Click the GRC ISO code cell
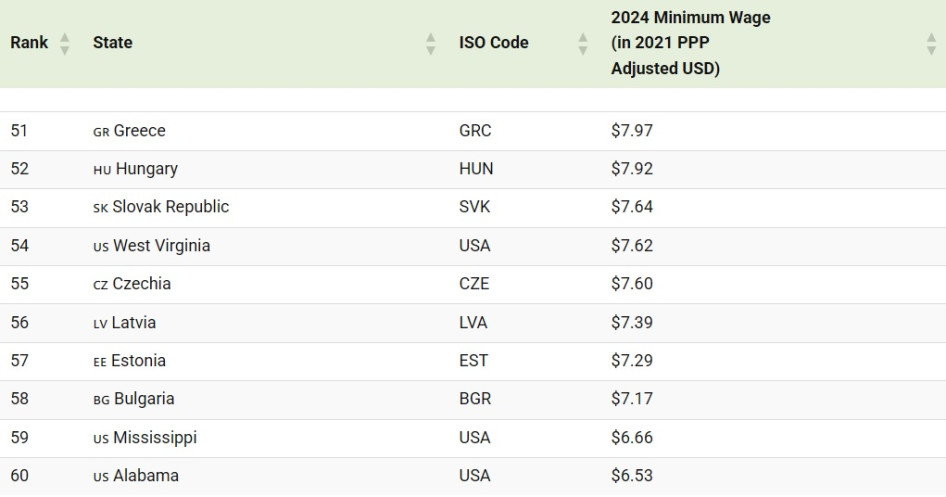946x497 pixels. point(475,131)
